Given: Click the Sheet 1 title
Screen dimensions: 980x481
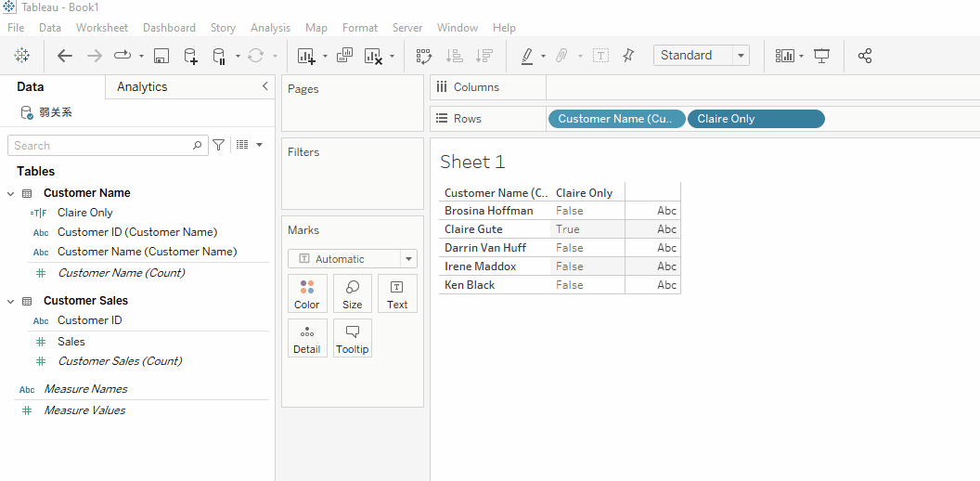Looking at the screenshot, I should coord(472,162).
